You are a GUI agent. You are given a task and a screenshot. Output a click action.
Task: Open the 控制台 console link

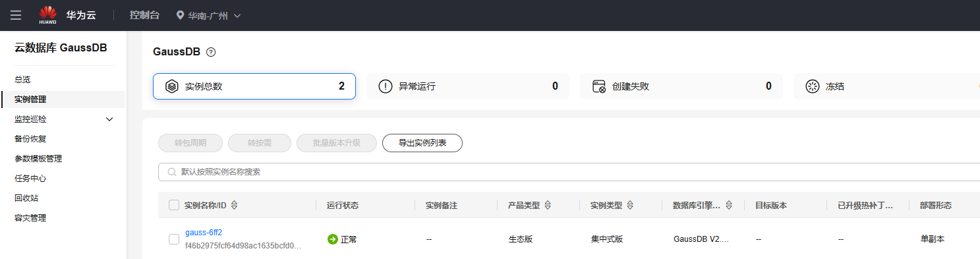(144, 15)
